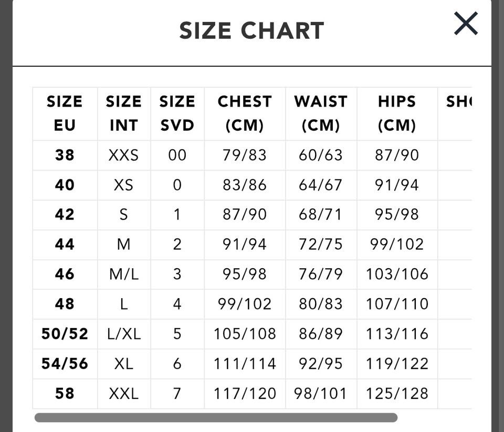Select EU size 38 cell

coord(65,155)
